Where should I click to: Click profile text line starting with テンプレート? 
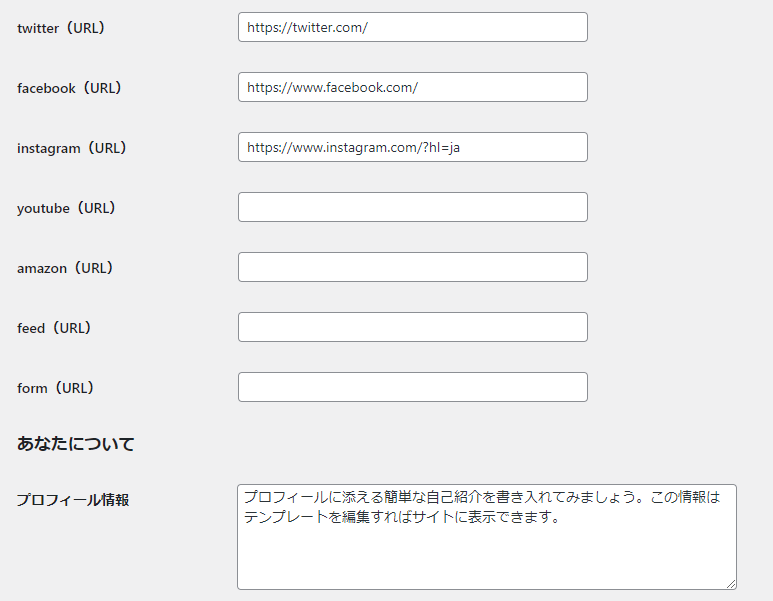402,517
